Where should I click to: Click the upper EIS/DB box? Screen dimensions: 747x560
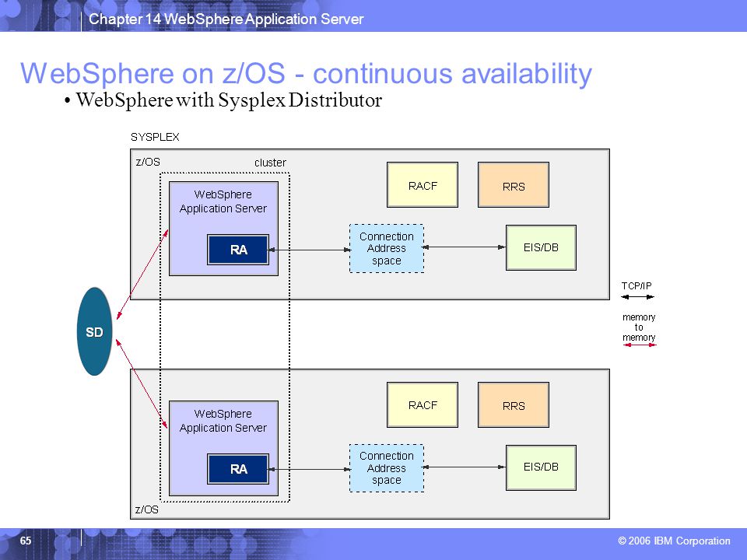point(542,247)
